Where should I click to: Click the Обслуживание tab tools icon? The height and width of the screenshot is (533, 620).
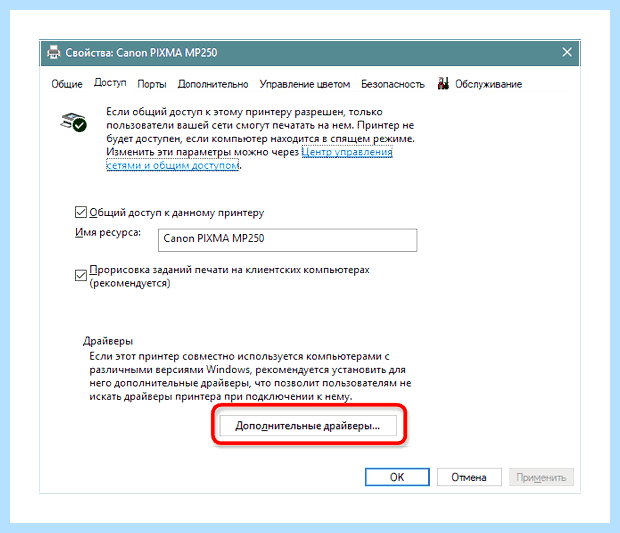coord(443,83)
